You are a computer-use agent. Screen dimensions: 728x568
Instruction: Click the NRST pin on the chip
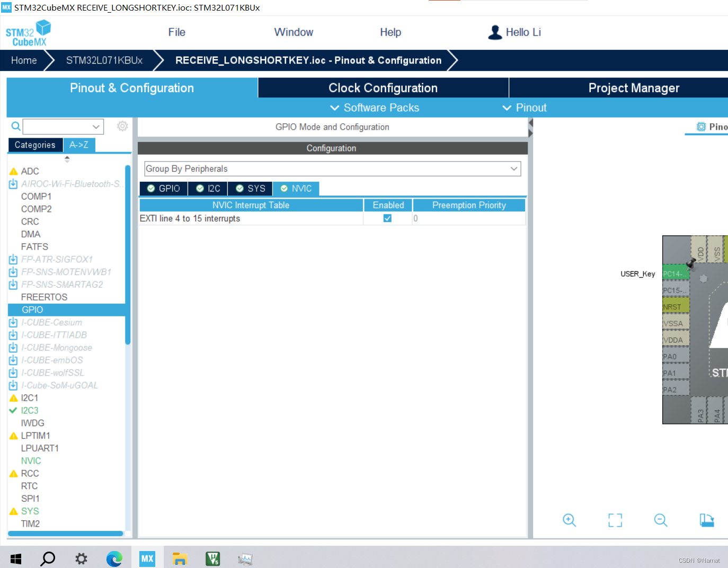[676, 307]
